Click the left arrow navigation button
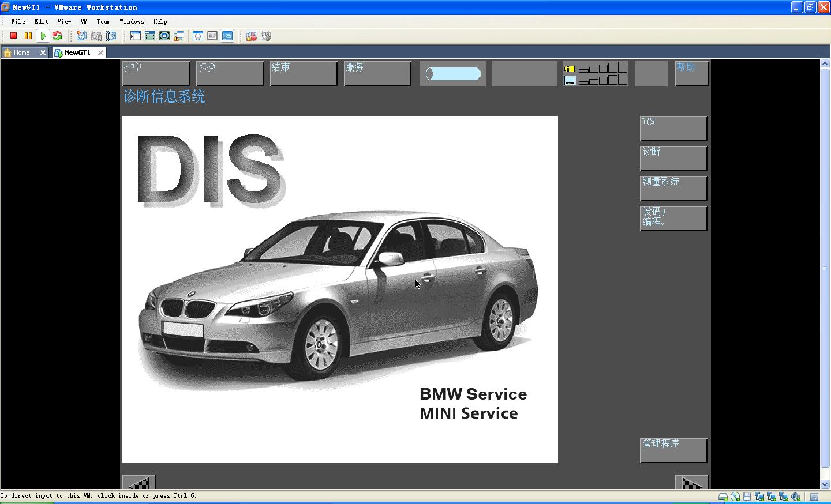Screen dimensions: 831x504 click(x=139, y=482)
